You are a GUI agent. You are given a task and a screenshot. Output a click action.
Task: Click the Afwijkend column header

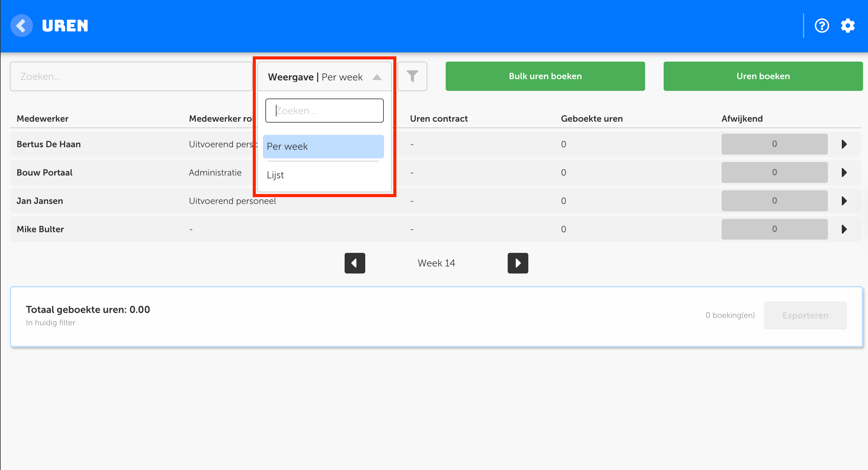click(x=742, y=119)
